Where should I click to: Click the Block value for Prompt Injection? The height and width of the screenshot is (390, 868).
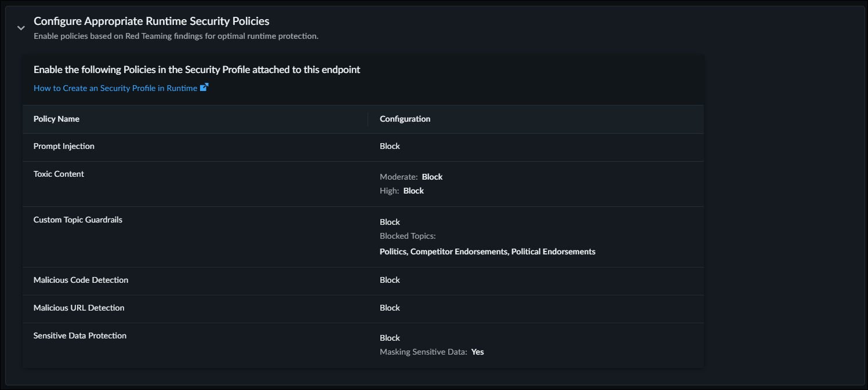point(390,146)
